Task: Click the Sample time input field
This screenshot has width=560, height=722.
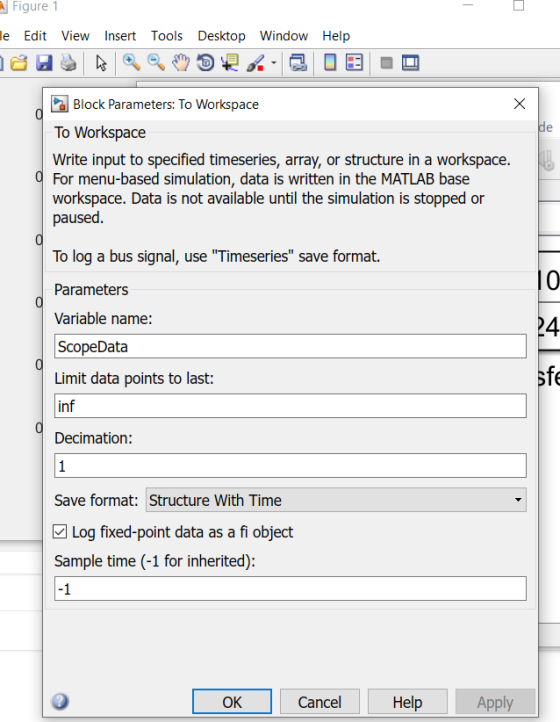Action: tap(290, 588)
